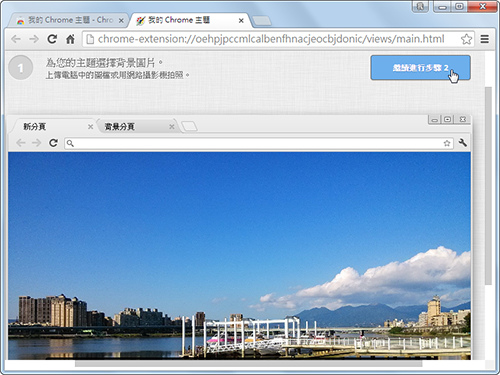Click the wrench icon in preview toolbar

point(463,143)
